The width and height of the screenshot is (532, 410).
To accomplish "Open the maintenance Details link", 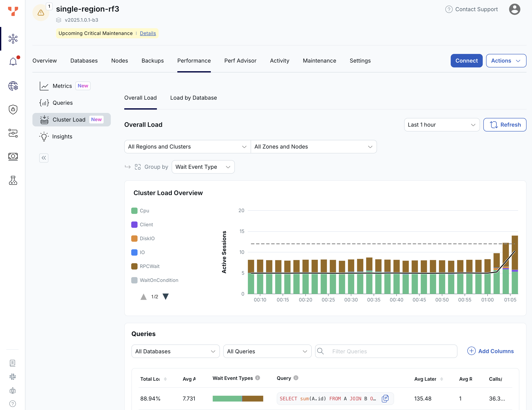I will (x=148, y=33).
